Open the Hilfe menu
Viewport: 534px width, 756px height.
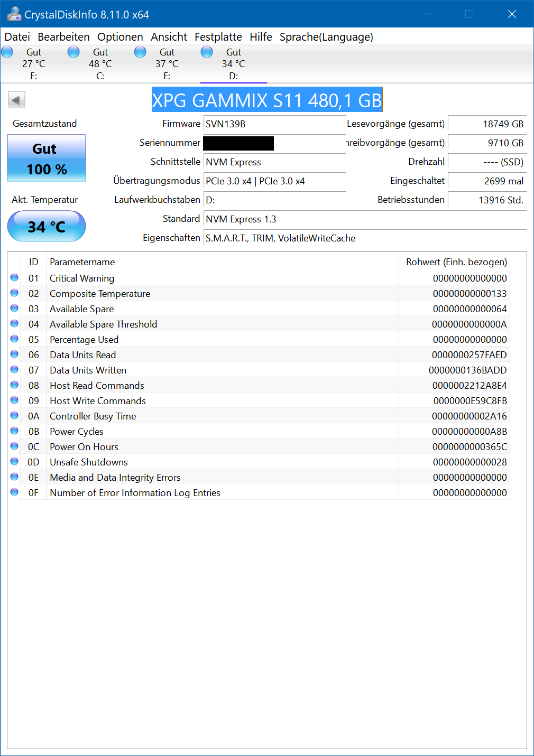click(x=261, y=37)
